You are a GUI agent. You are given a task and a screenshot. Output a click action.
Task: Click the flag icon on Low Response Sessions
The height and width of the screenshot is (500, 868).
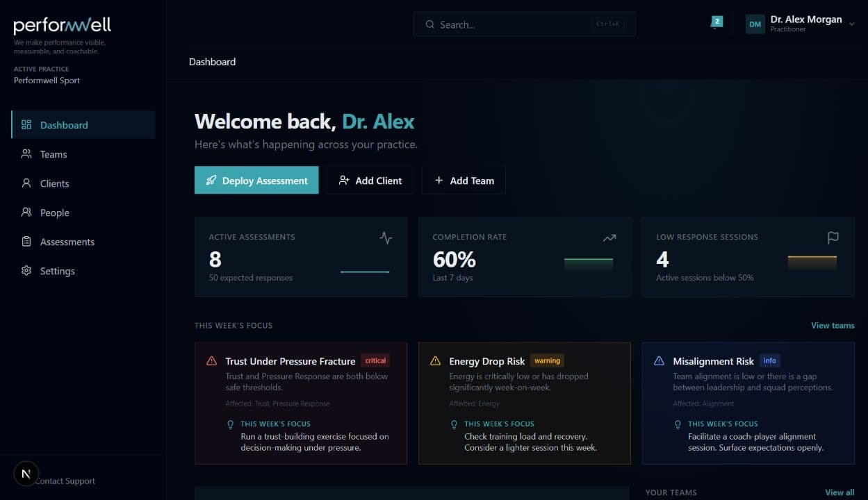833,237
